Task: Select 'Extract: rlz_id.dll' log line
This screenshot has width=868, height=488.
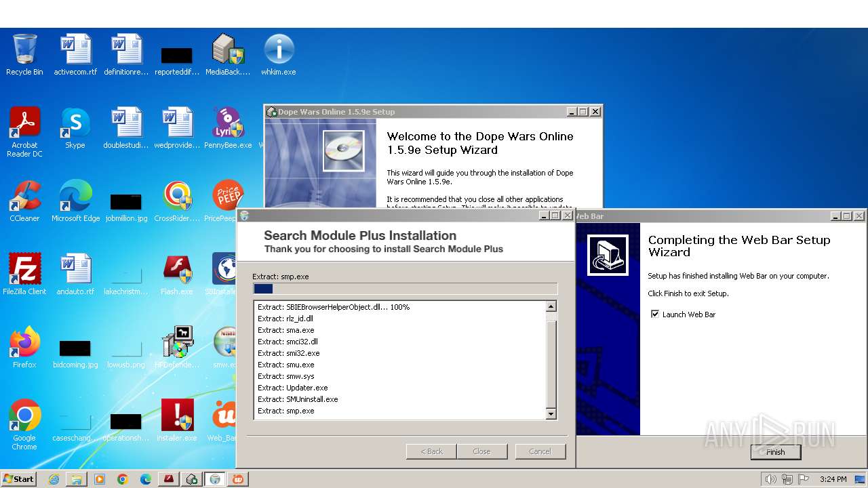Action: pos(285,319)
